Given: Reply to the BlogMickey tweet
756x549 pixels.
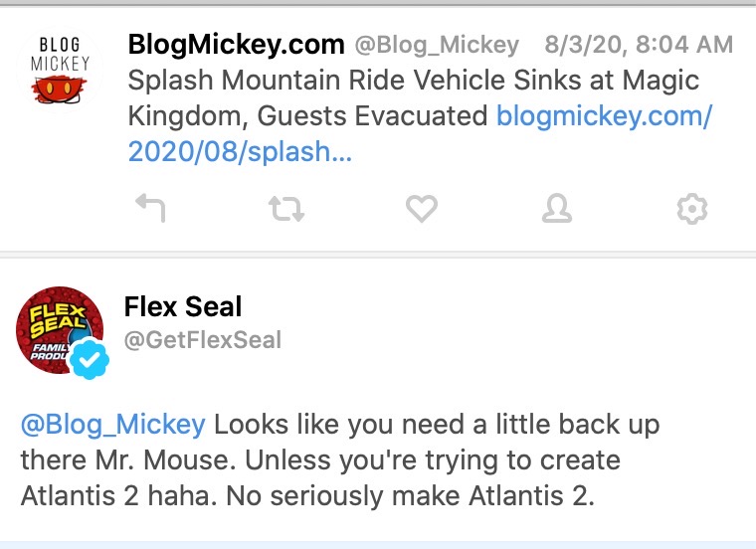Looking at the screenshot, I should (x=150, y=208).
